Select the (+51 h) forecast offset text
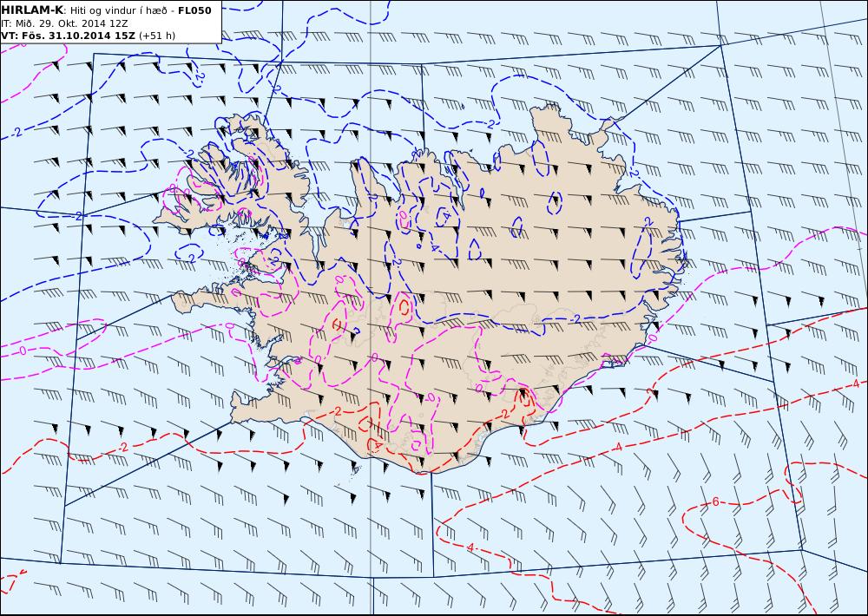This screenshot has width=868, height=616. (x=157, y=36)
